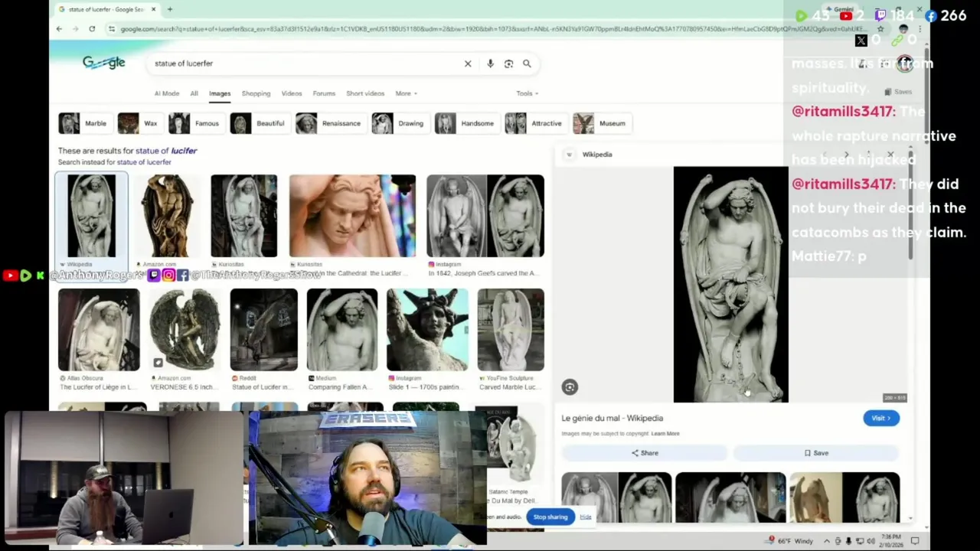Click the large statue preview image
The width and height of the screenshot is (980, 551).
(730, 284)
